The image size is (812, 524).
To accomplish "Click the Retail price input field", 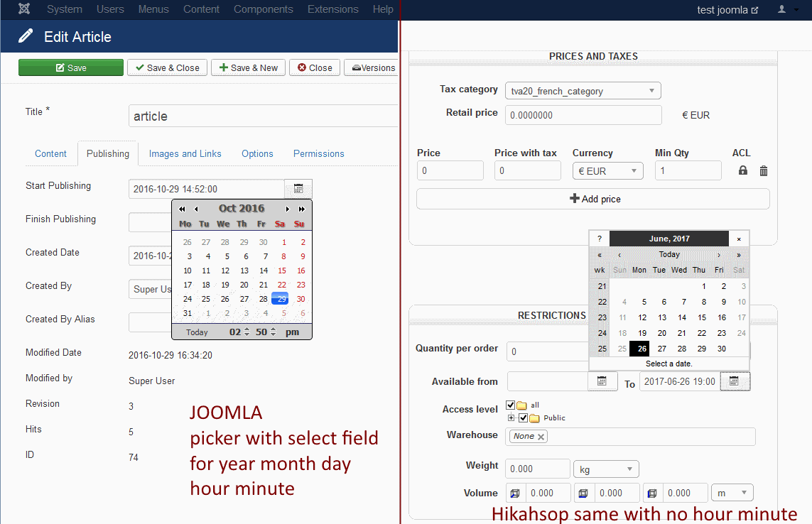I will (x=583, y=115).
